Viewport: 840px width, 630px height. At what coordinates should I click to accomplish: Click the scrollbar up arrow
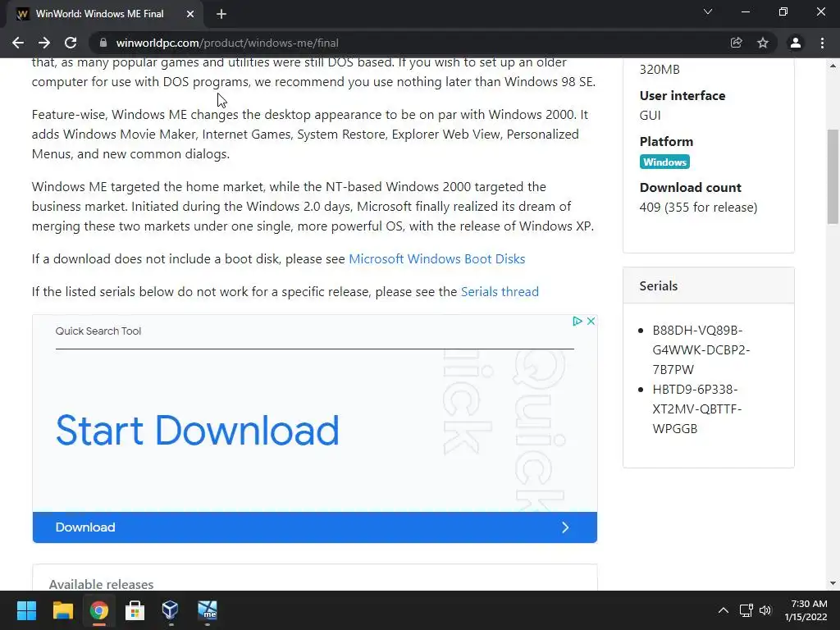(x=833, y=66)
